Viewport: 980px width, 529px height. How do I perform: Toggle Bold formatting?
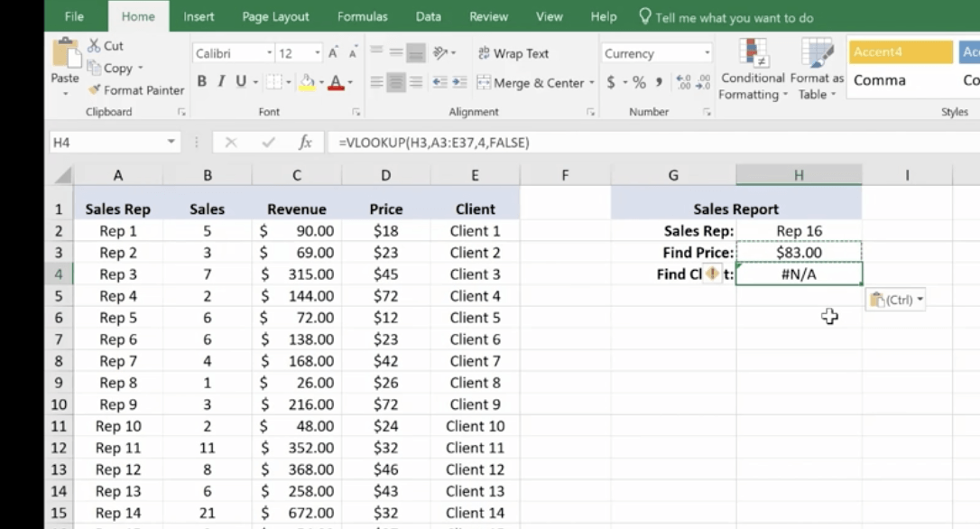click(201, 82)
